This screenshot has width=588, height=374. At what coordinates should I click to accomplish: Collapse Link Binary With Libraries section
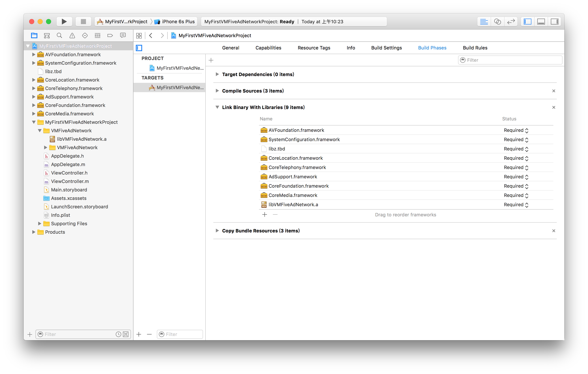click(x=217, y=107)
